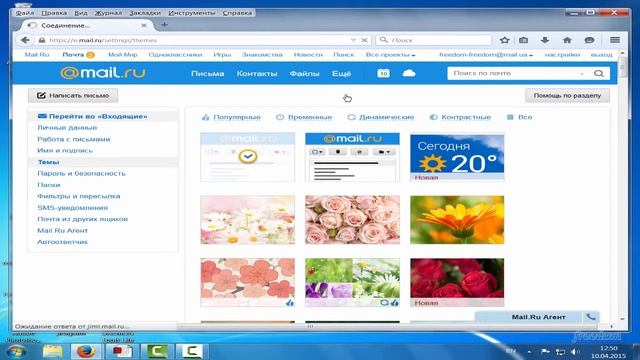Open Пароль и безопасность settings
Screen dimensions: 640x360
pos(81,173)
